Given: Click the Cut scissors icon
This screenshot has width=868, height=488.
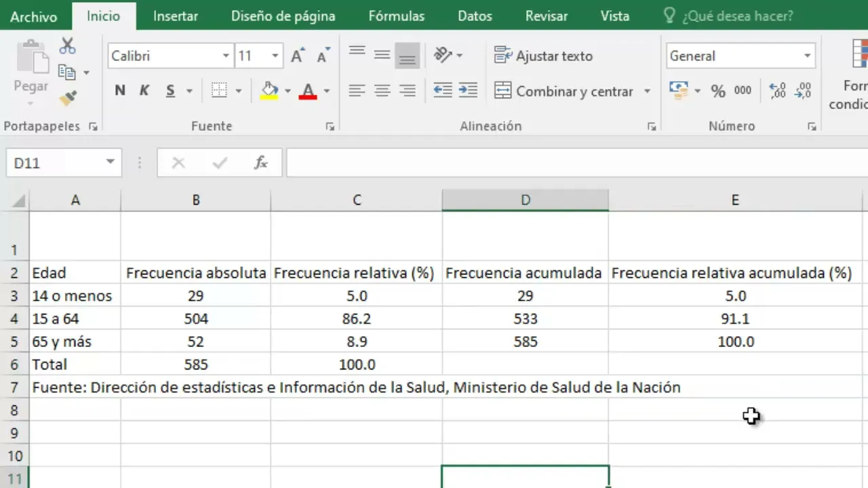Looking at the screenshot, I should pos(67,46).
